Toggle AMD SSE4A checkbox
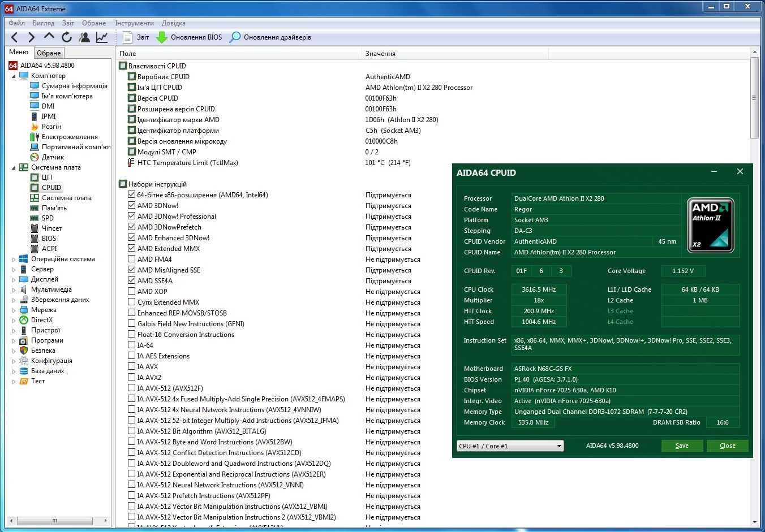The image size is (765, 532). pos(132,280)
